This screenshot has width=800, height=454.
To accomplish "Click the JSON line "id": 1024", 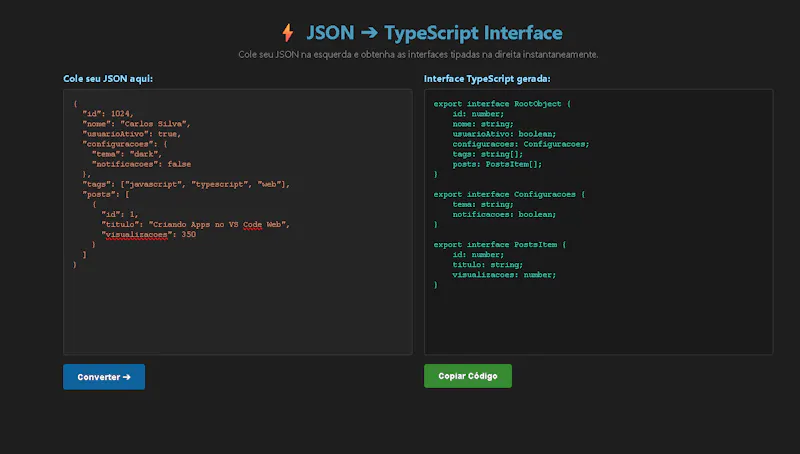I will tap(108, 114).
